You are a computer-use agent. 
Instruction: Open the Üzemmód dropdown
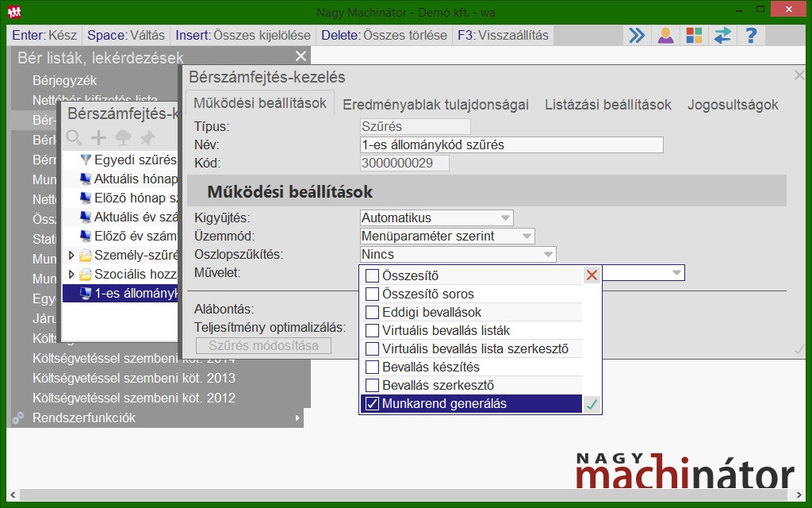[x=527, y=237]
